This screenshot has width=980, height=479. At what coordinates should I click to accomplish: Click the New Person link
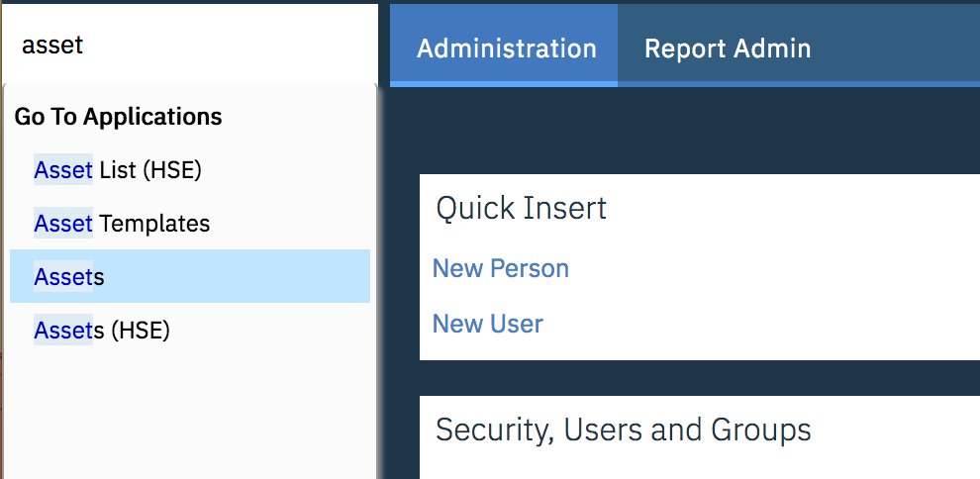pos(501,268)
